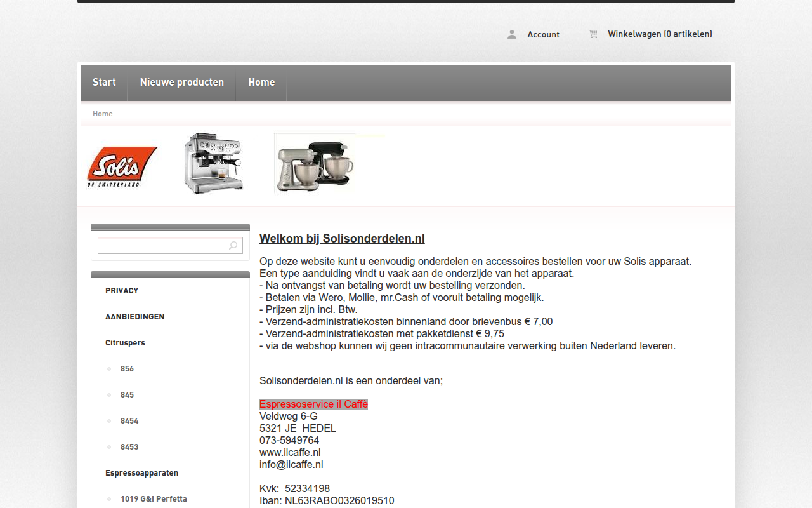Select the Citruspers category
Viewport: 812px width, 508px height.
[170, 343]
